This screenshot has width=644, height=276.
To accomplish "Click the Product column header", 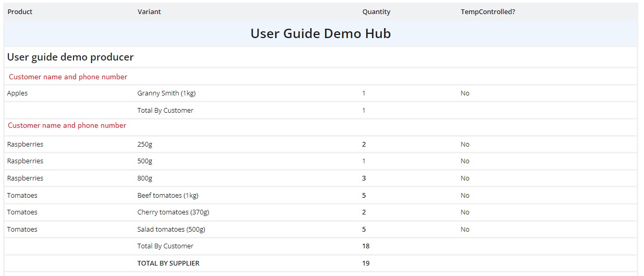I will [20, 11].
